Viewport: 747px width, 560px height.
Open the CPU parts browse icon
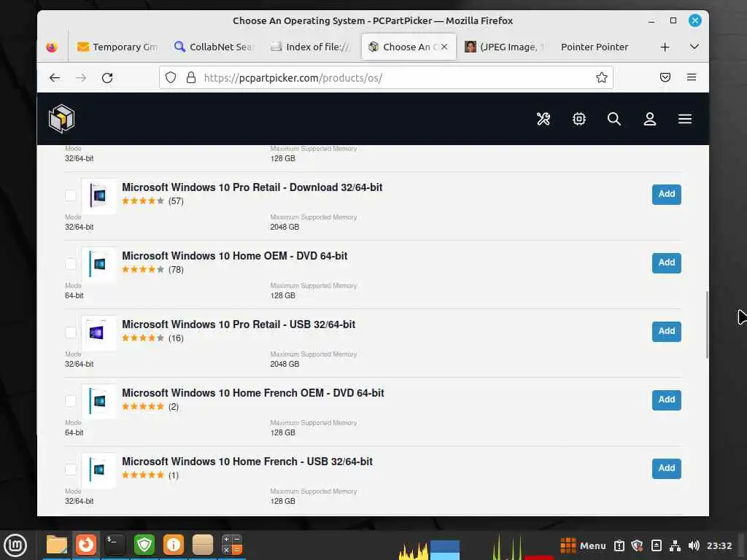click(x=578, y=119)
